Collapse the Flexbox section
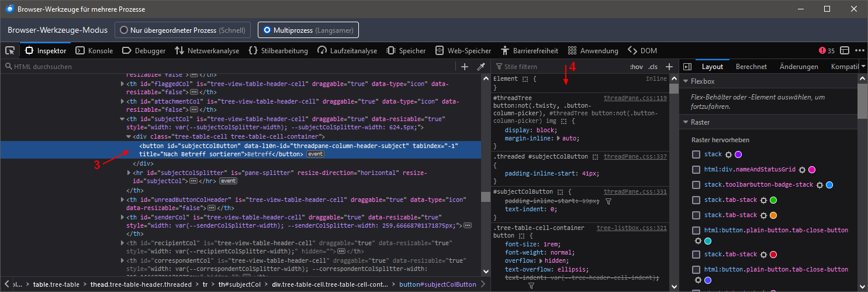Screen dimensions: 868x292 click(x=686, y=81)
